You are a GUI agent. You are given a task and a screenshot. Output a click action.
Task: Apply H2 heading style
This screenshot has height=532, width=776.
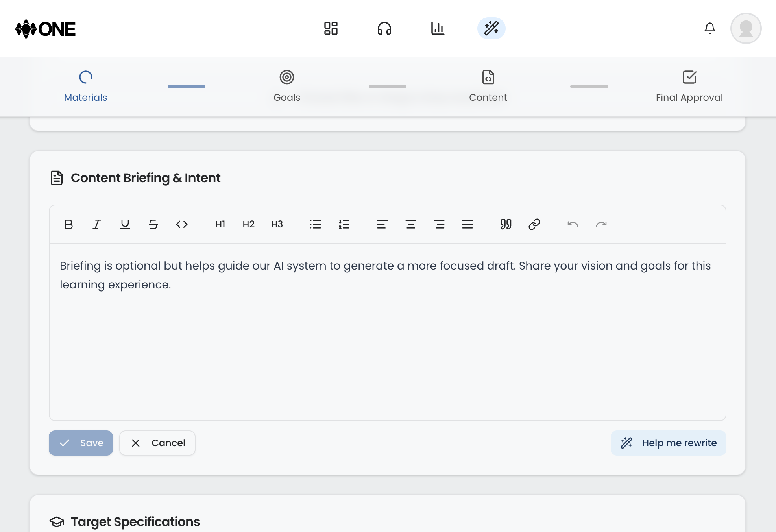tap(248, 224)
